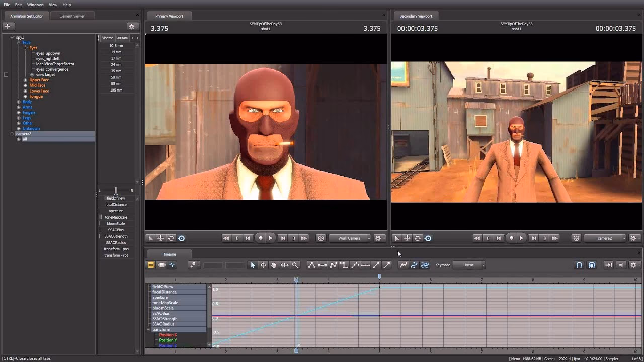Viewport: 644px width, 362px height.
Task: Select the timeline scale keys tool
Action: coord(284,265)
